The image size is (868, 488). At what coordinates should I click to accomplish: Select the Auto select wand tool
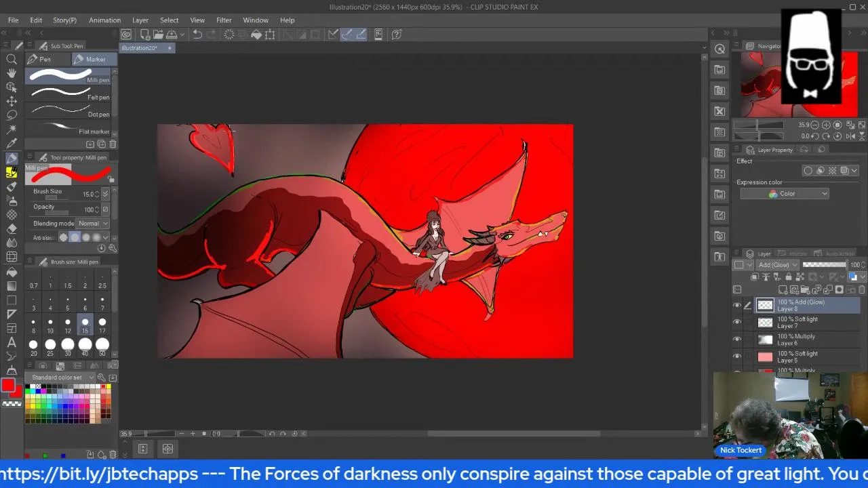(12, 129)
